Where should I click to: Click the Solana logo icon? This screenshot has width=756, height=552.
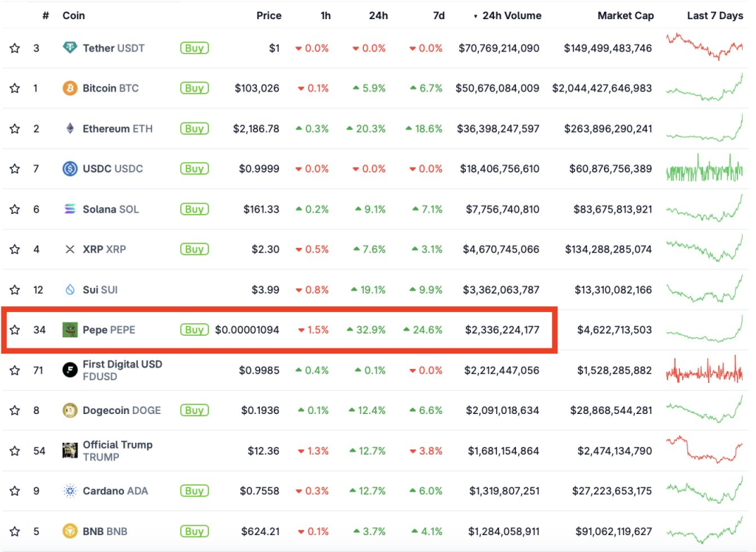pos(70,209)
